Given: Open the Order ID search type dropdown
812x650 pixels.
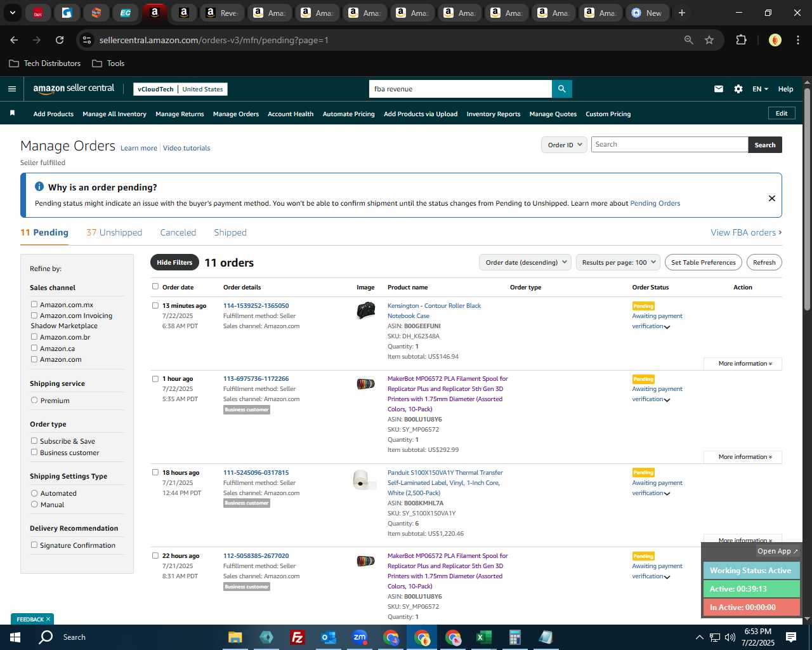Looking at the screenshot, I should [565, 145].
